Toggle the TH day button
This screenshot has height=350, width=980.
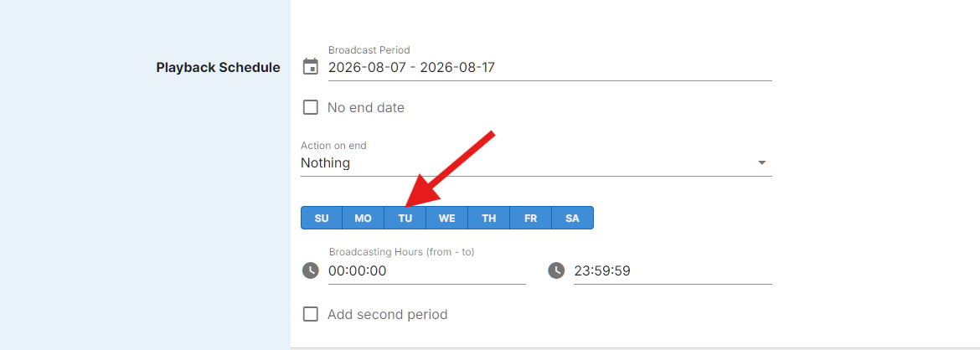tap(489, 219)
